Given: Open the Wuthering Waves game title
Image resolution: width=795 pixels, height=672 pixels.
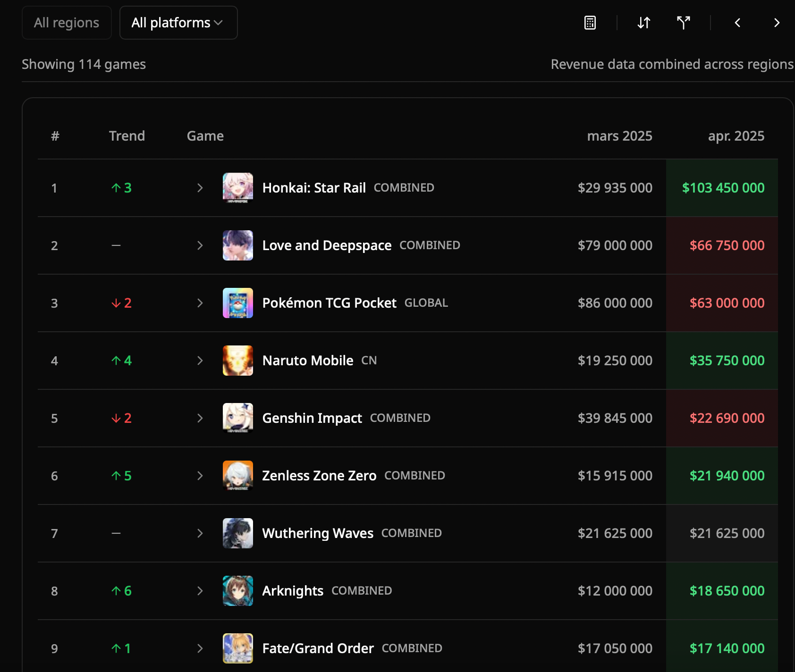Looking at the screenshot, I should click(x=318, y=533).
